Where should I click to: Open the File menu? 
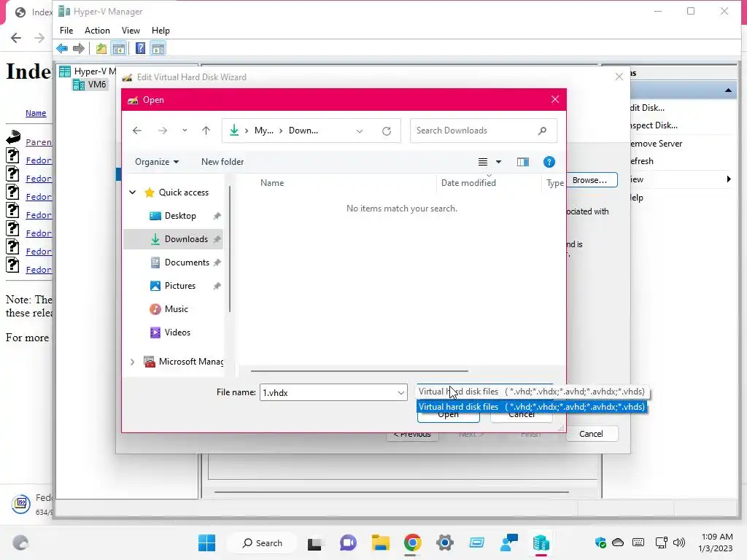[x=66, y=31]
